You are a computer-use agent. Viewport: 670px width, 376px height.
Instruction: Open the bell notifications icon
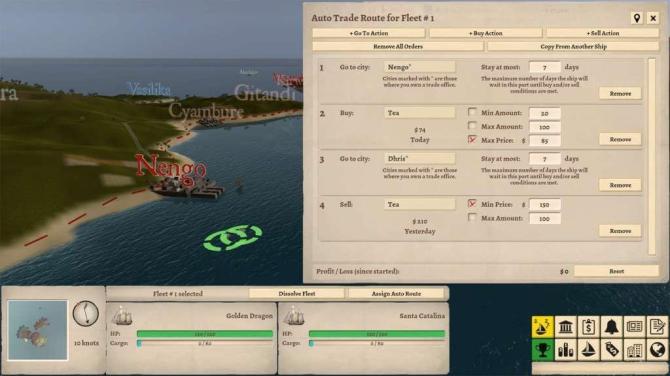click(611, 327)
